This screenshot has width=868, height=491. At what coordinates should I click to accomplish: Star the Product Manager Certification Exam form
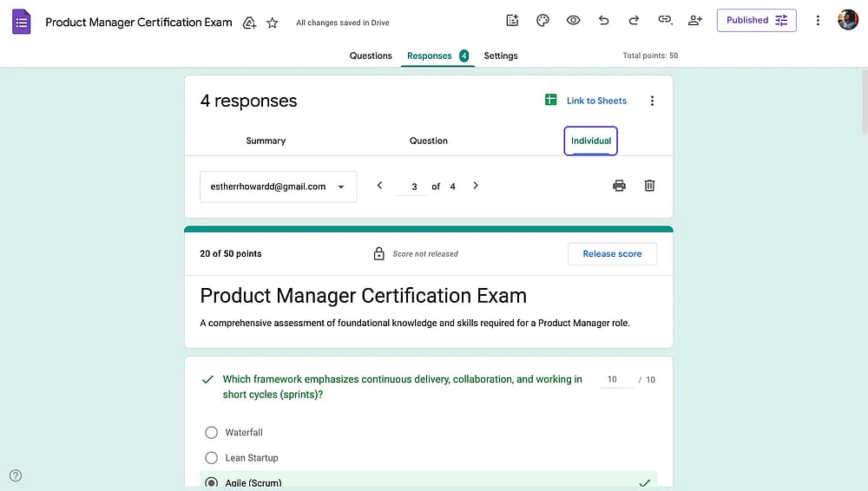coord(272,23)
